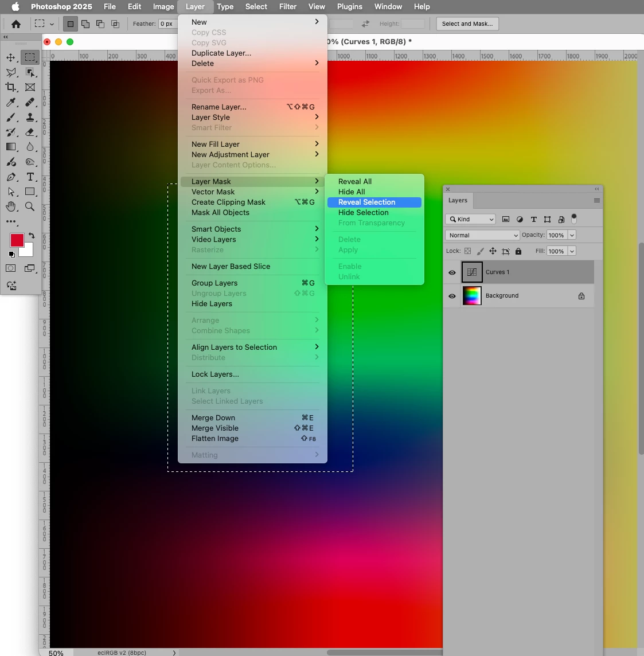Viewport: 644px width, 656px height.
Task: Choose Create Clipping Mask
Action: pos(252,202)
